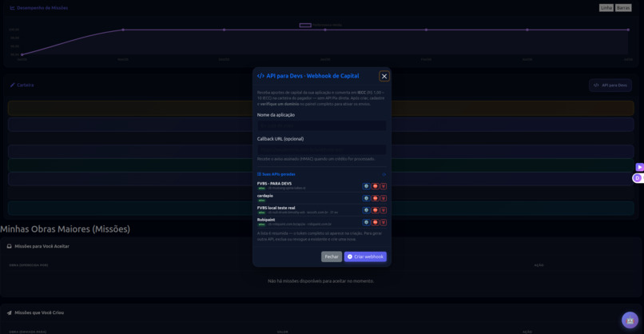Close the API para Devs dialog
The width and height of the screenshot is (644, 334).
pos(384,76)
